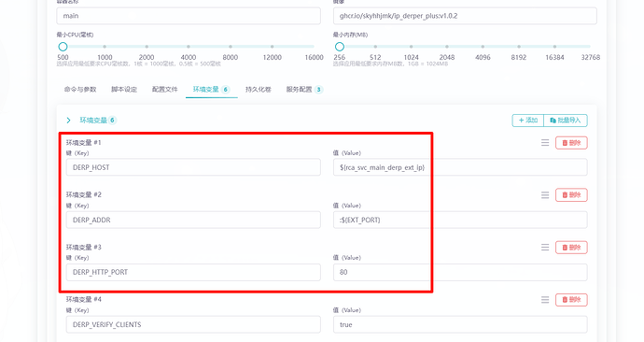Click the image field with ghcr.io address
This screenshot has width=644, height=342.
click(465, 16)
